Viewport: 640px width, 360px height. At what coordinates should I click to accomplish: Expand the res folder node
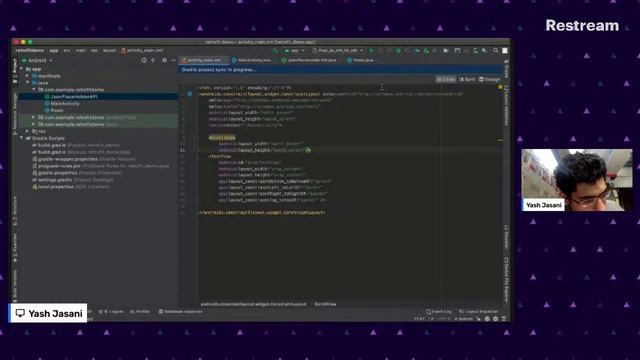pos(27,131)
